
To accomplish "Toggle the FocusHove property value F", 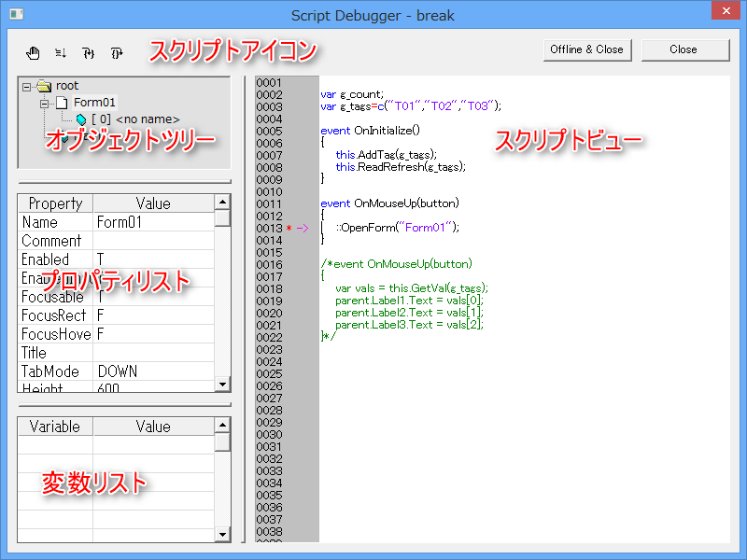I will click(x=100, y=334).
